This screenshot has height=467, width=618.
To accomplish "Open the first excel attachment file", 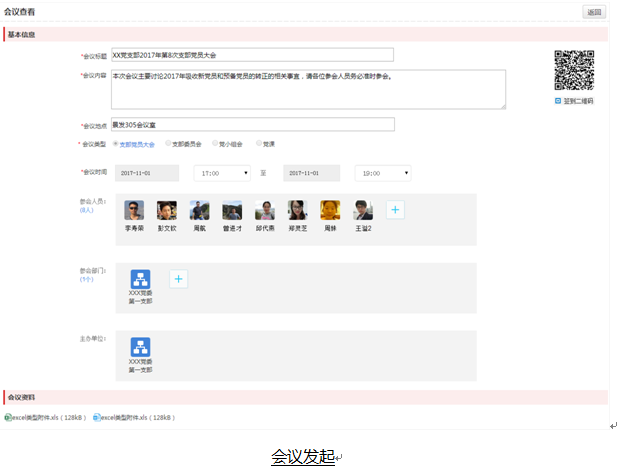I will 46,417.
